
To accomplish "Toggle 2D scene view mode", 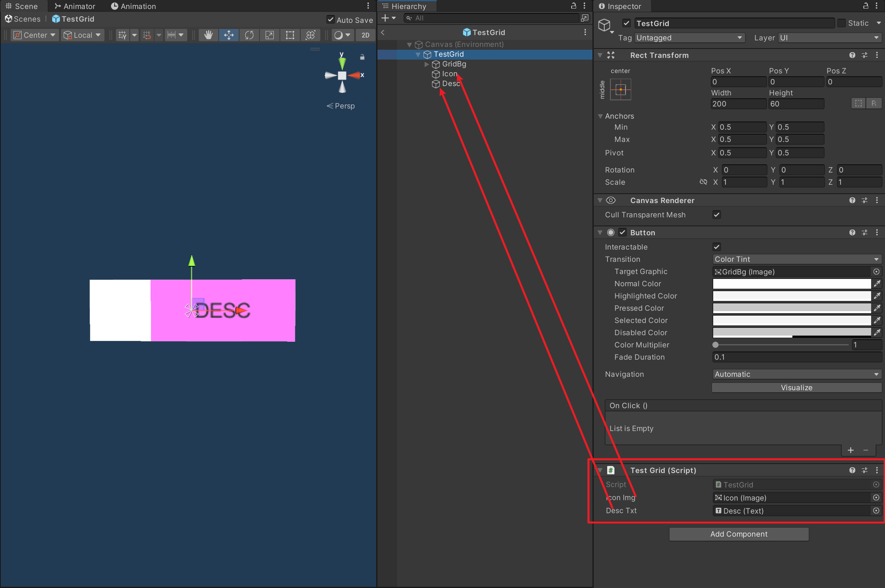I will click(365, 35).
